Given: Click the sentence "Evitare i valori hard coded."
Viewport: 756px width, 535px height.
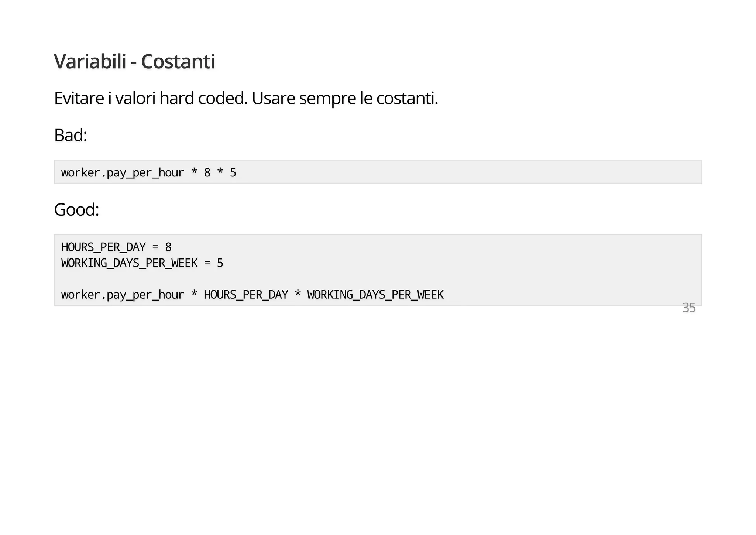Looking at the screenshot, I should pyautogui.click(x=151, y=98).
